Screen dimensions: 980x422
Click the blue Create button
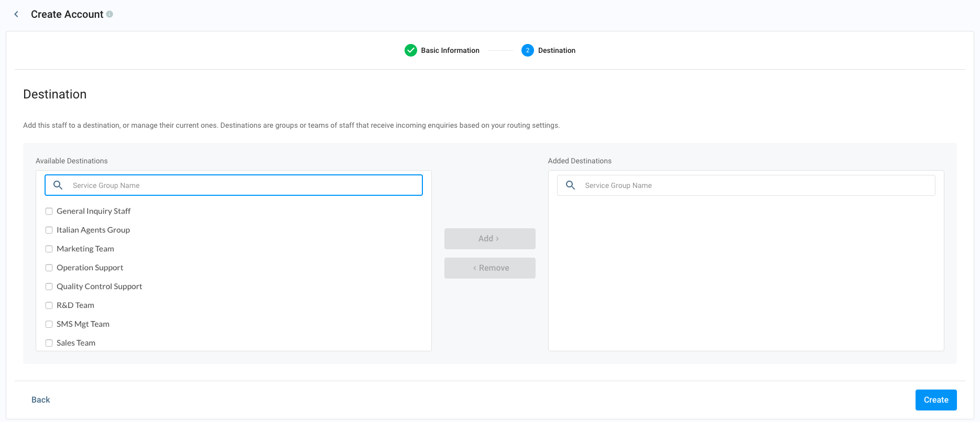pos(936,400)
